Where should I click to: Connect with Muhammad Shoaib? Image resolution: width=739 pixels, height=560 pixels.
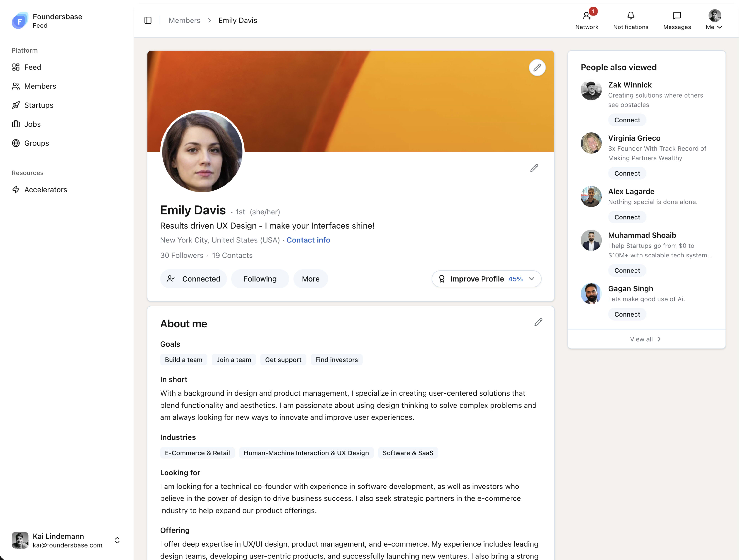click(627, 271)
